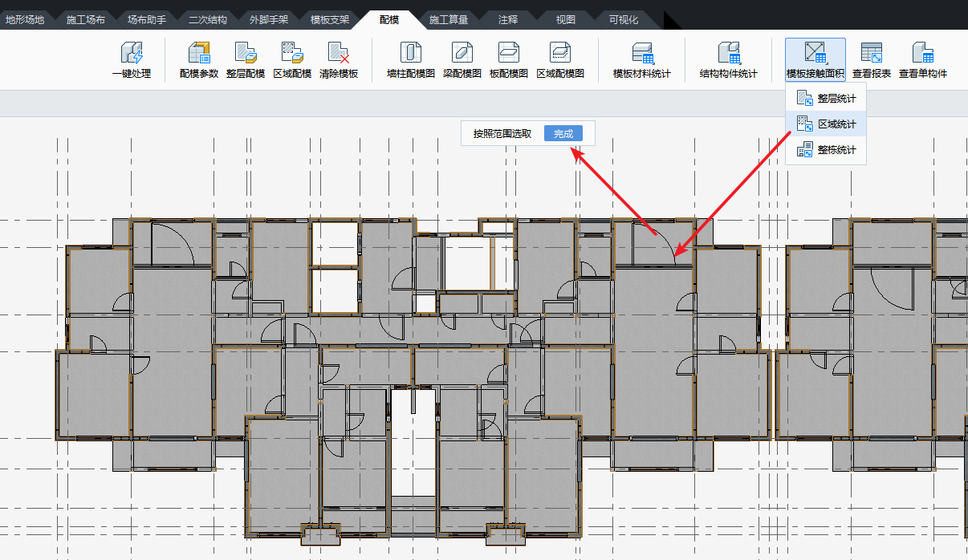The image size is (968, 560).
Task: Switch to 注释 tab
Action: (x=507, y=19)
